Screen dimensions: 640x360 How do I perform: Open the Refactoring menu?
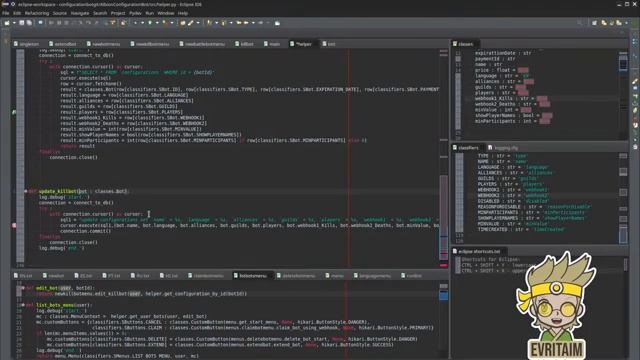(x=37, y=13)
